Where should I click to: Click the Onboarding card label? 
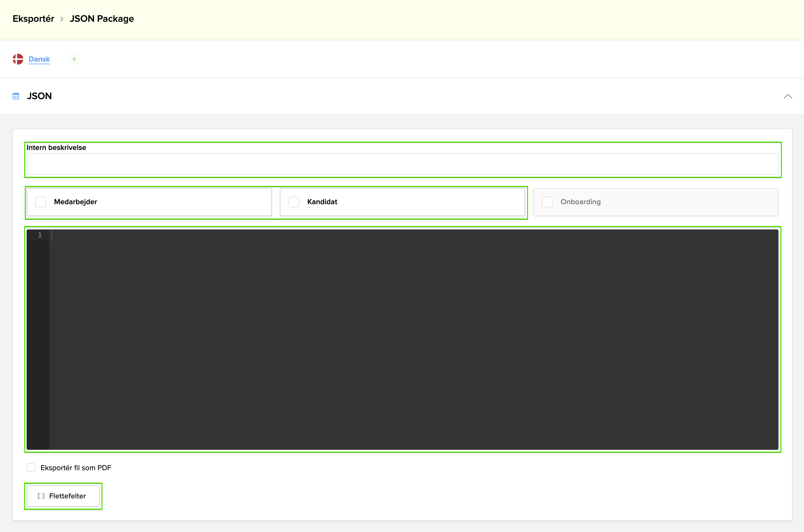pyautogui.click(x=581, y=202)
